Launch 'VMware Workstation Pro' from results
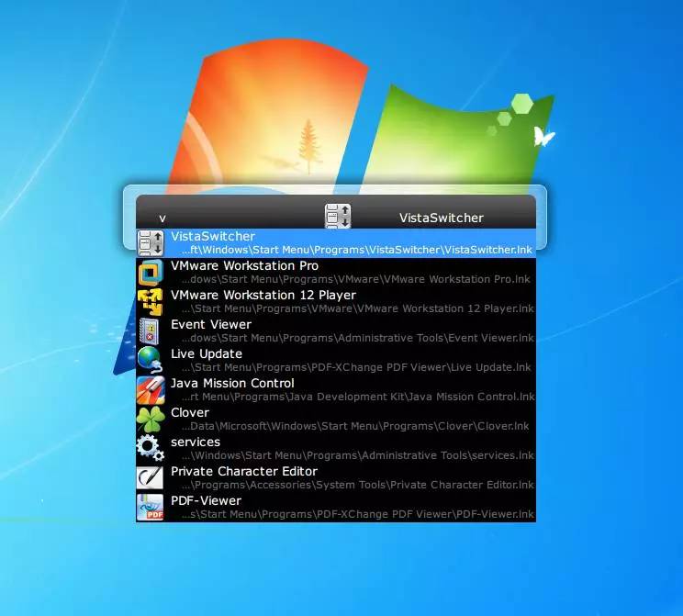This screenshot has height=616, width=683. pos(244,265)
